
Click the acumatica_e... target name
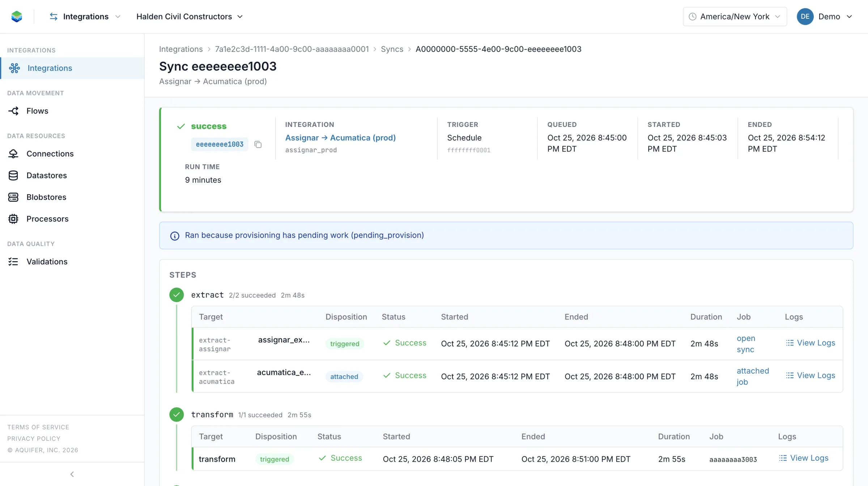(284, 372)
